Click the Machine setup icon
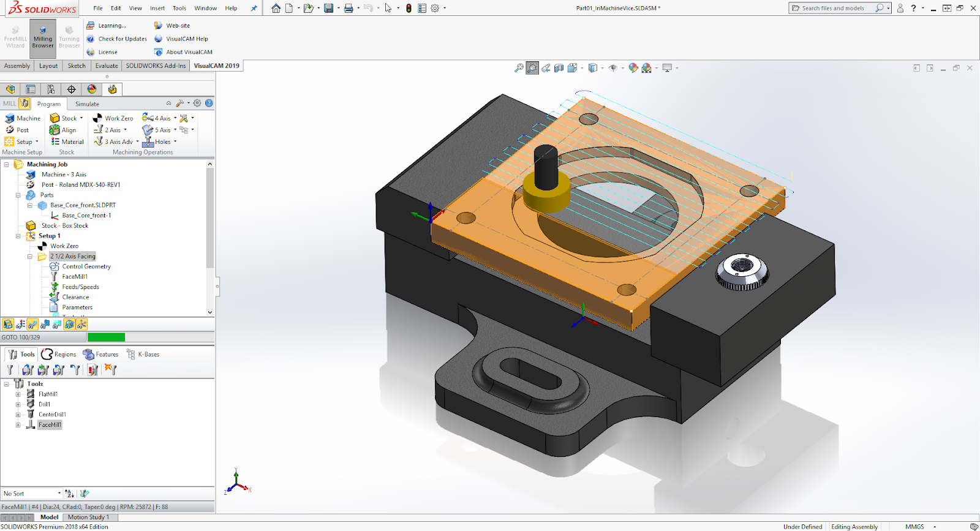 click(x=23, y=118)
